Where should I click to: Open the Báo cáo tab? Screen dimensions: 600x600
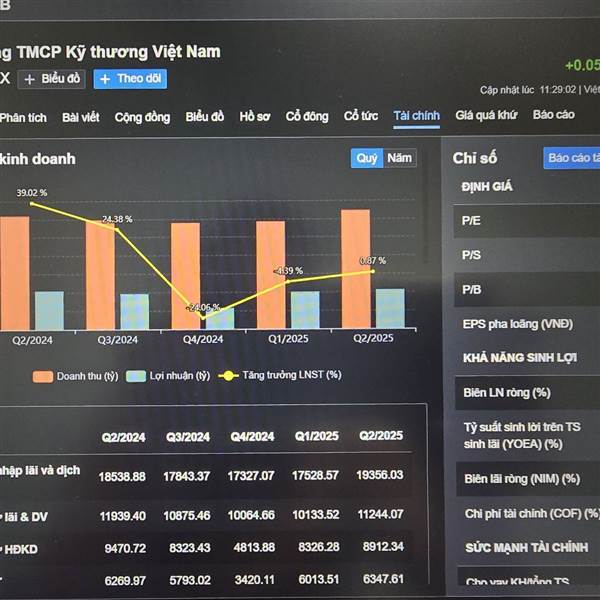coord(554,114)
